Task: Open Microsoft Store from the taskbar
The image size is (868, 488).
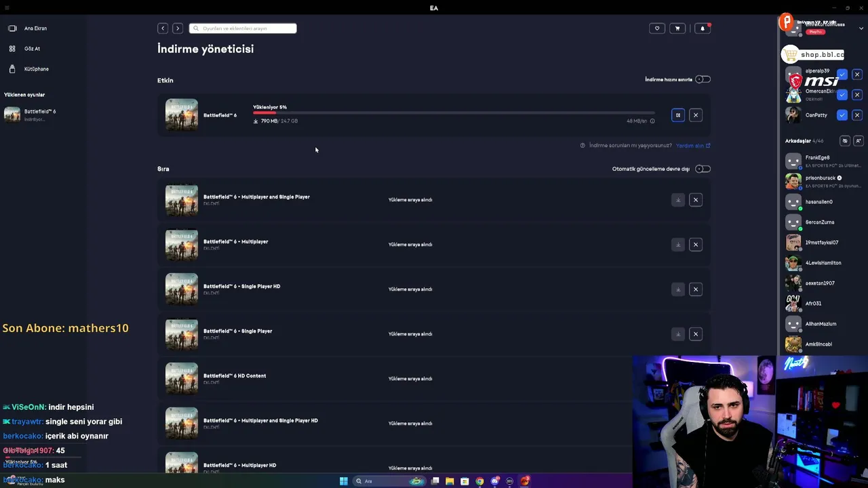Action: (x=465, y=481)
